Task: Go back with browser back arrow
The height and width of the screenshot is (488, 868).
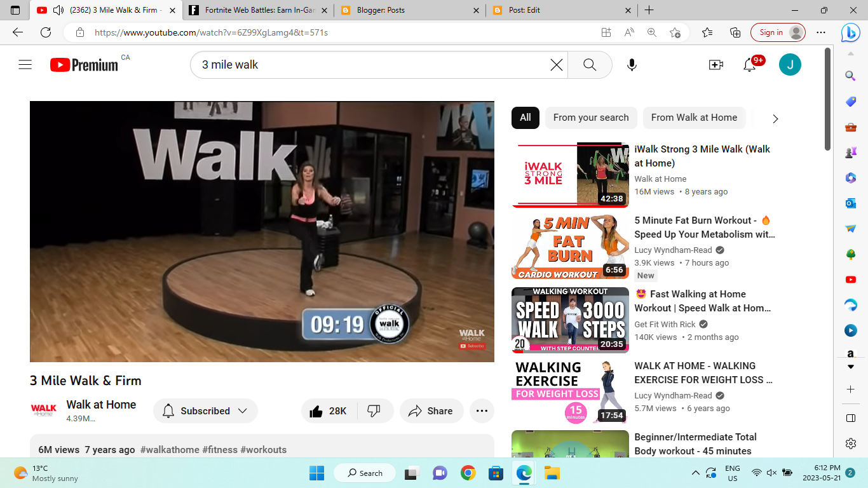Action: (x=18, y=32)
